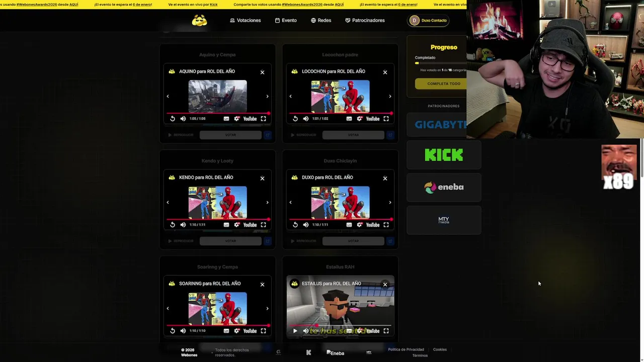Close the SOARINNG para ROL DEL AÑO video
The image size is (644, 362).
(x=262, y=284)
